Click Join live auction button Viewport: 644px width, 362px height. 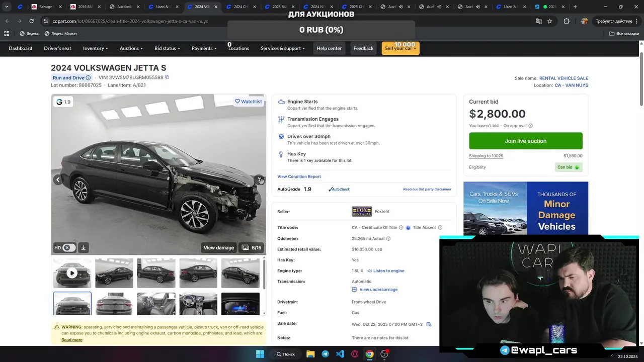[526, 141]
